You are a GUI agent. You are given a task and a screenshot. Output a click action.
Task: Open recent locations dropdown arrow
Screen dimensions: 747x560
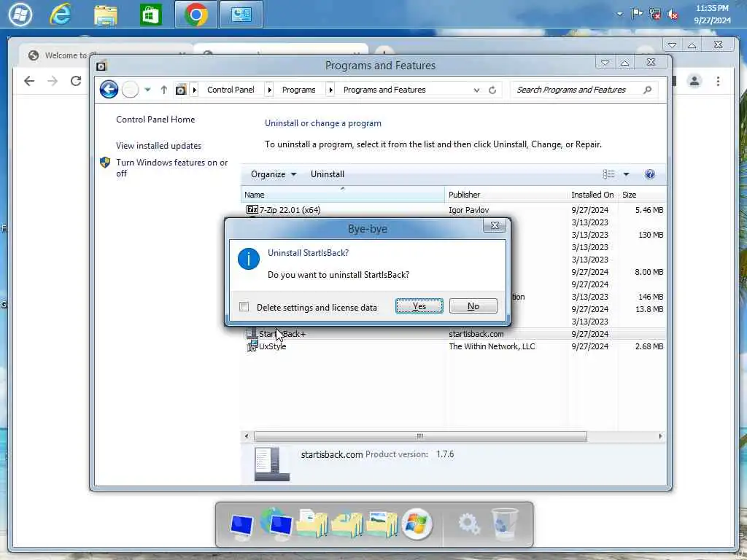coord(147,90)
